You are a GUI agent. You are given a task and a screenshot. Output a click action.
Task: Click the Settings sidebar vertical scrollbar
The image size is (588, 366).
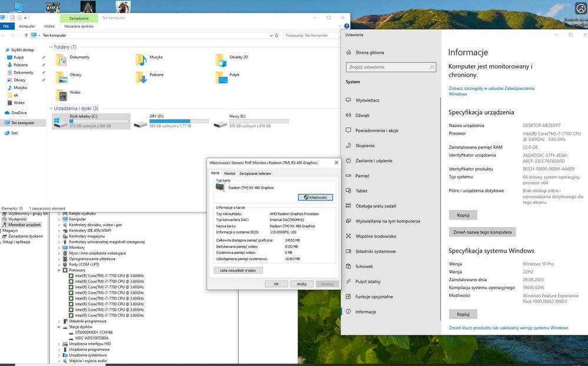[440, 208]
